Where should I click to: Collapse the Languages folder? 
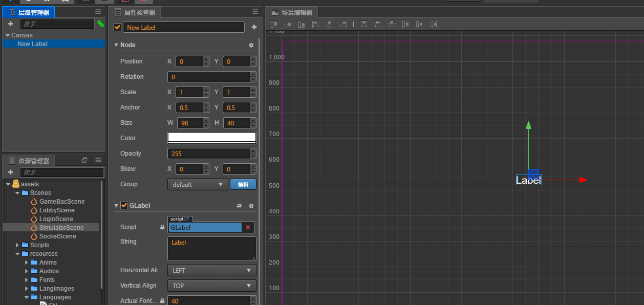tap(27, 297)
